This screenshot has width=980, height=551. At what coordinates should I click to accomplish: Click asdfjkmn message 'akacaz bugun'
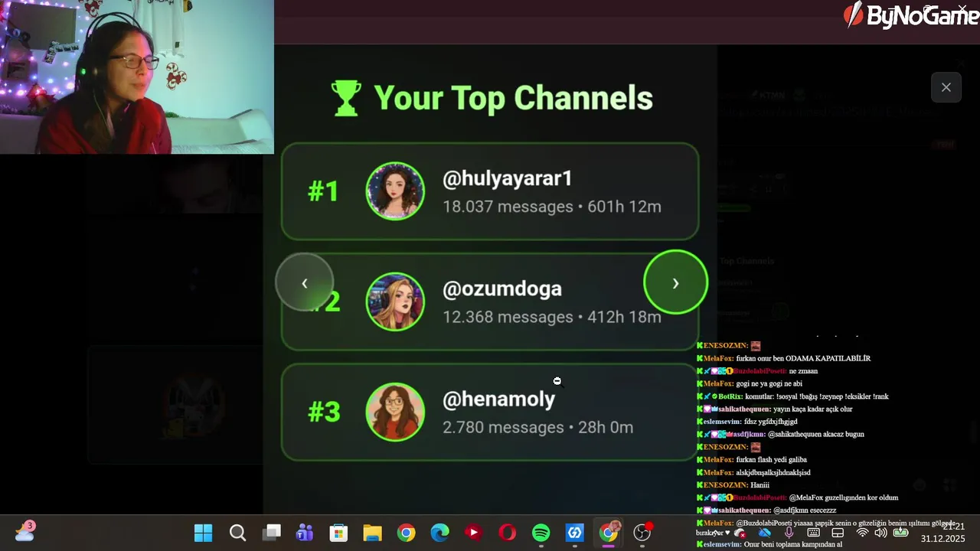pos(780,435)
